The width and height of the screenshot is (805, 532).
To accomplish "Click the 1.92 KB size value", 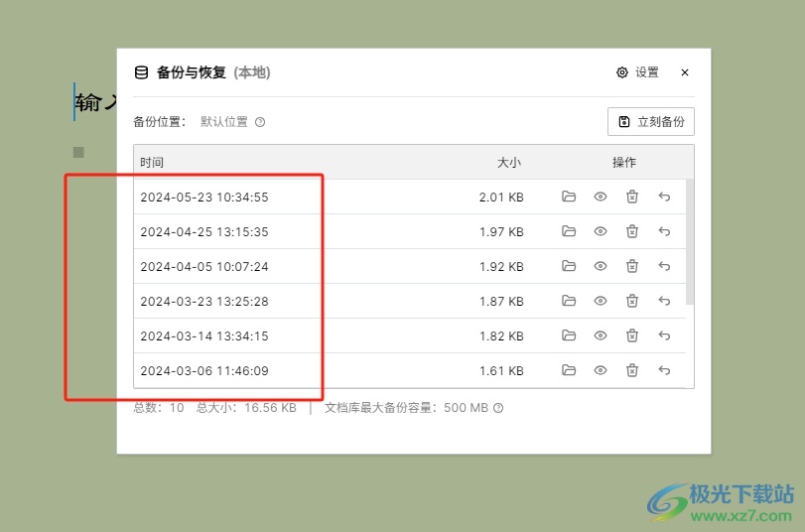I will click(x=501, y=267).
